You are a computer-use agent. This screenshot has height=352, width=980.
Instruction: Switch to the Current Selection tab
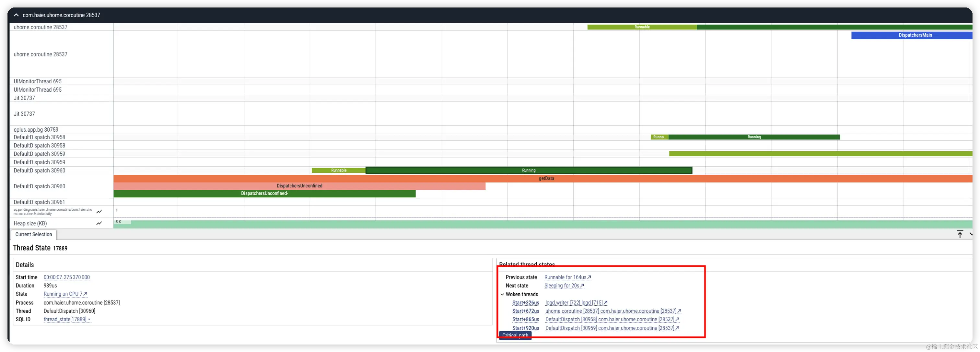point(33,234)
